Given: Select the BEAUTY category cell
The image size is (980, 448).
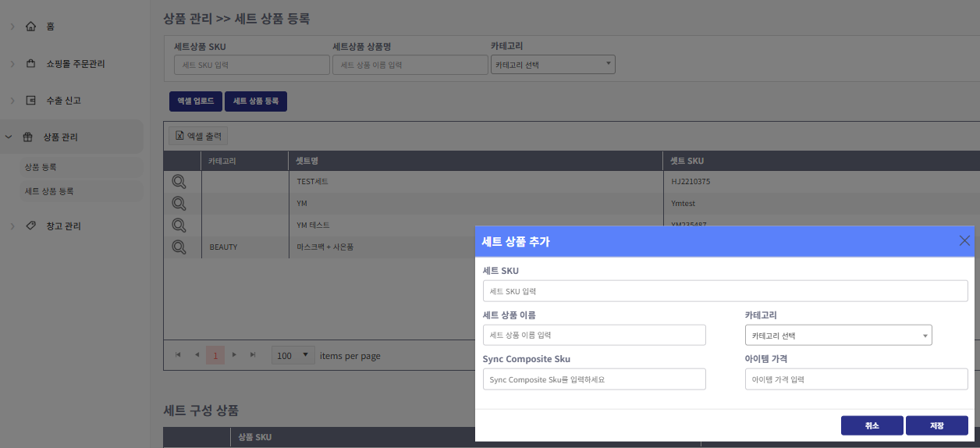Looking at the screenshot, I should (x=245, y=247).
